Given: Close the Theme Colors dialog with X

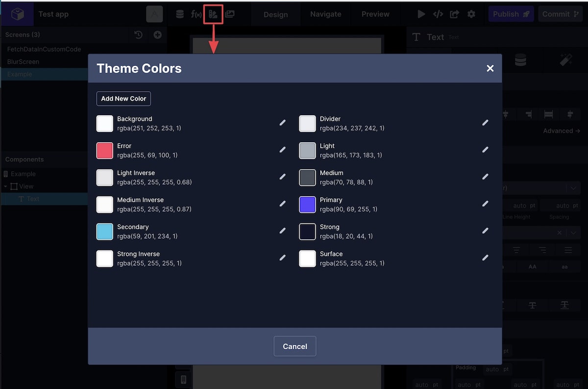Looking at the screenshot, I should point(490,68).
